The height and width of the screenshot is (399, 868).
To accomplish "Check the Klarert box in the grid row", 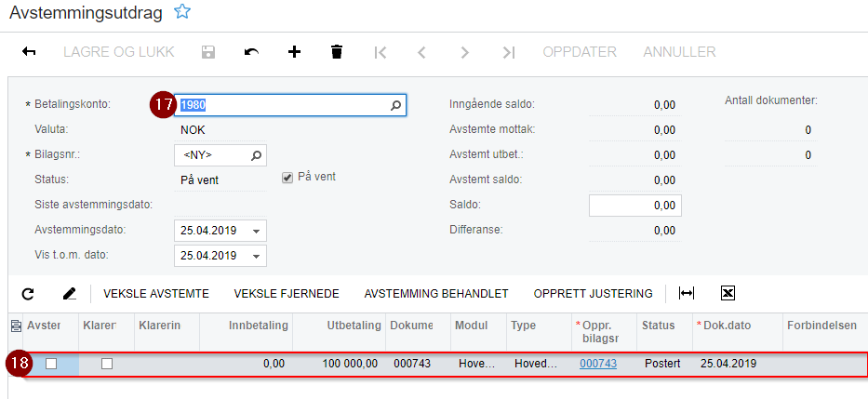I will click(107, 364).
